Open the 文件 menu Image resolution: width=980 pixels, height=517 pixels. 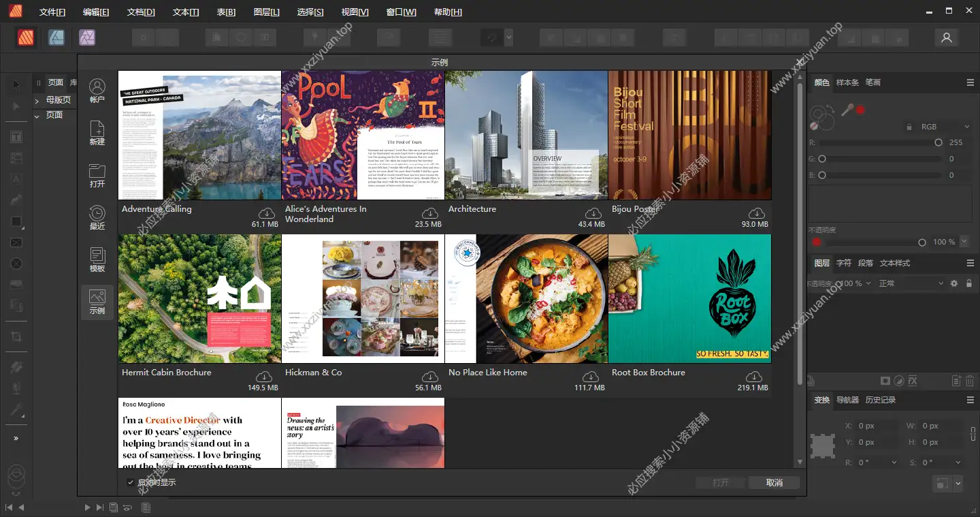(52, 11)
